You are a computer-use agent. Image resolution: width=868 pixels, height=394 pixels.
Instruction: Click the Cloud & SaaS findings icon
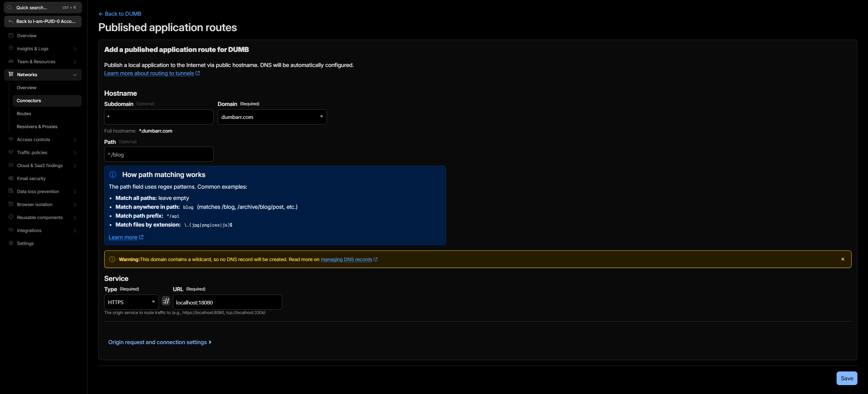click(x=11, y=165)
